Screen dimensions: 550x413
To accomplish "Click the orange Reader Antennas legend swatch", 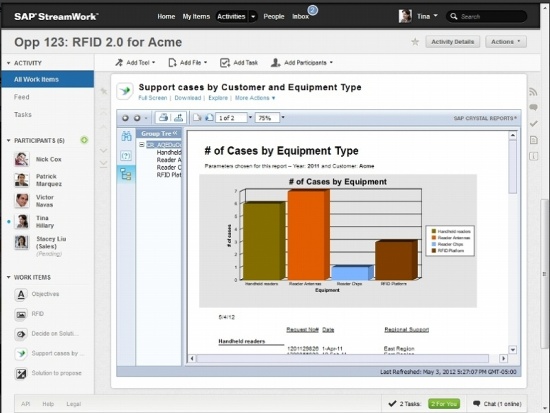I will pyautogui.click(x=434, y=238).
